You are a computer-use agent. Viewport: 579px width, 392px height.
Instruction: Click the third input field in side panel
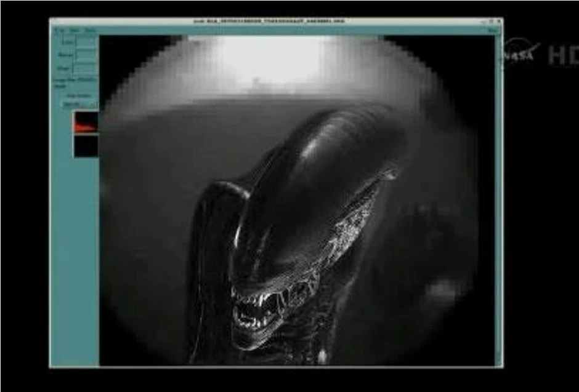coord(86,68)
